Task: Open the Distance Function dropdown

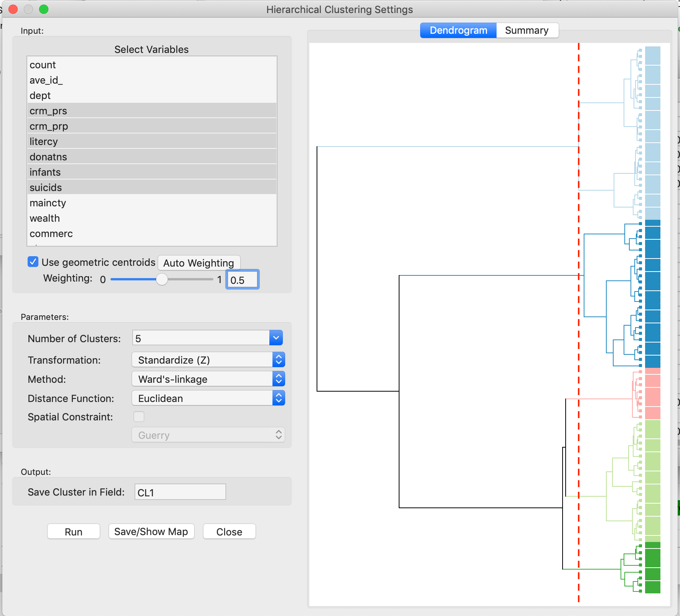Action: 279,398
